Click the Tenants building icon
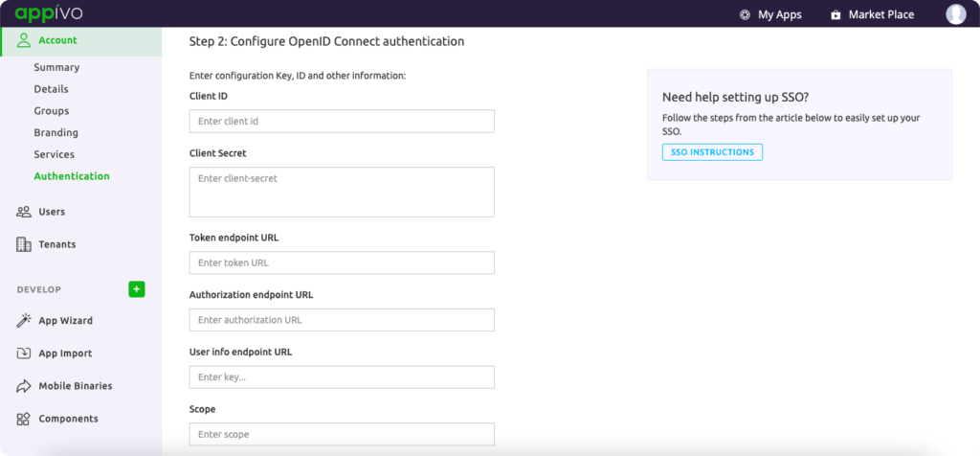This screenshot has height=456, width=980. pyautogui.click(x=24, y=244)
